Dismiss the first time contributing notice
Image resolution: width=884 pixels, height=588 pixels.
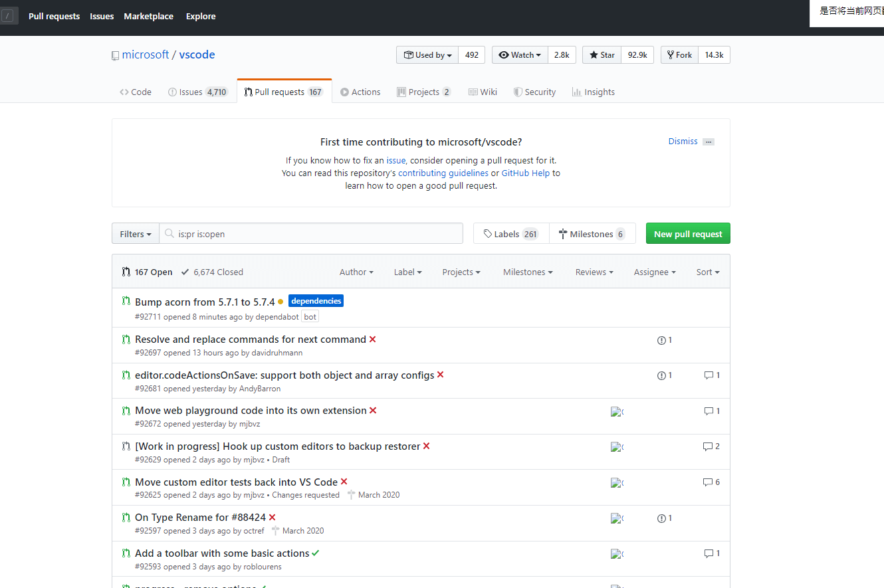pos(683,142)
